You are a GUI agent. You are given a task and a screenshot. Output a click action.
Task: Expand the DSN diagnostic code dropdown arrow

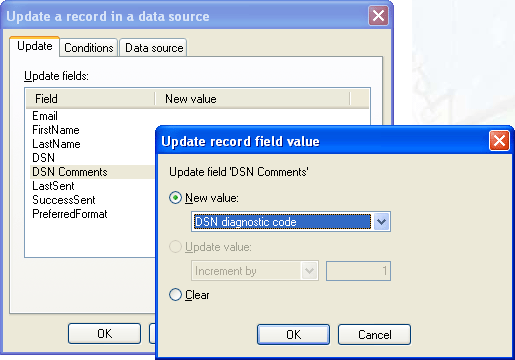pyautogui.click(x=381, y=222)
